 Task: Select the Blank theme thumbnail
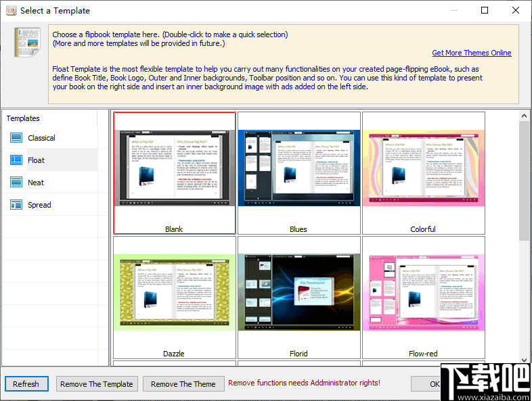tap(175, 168)
